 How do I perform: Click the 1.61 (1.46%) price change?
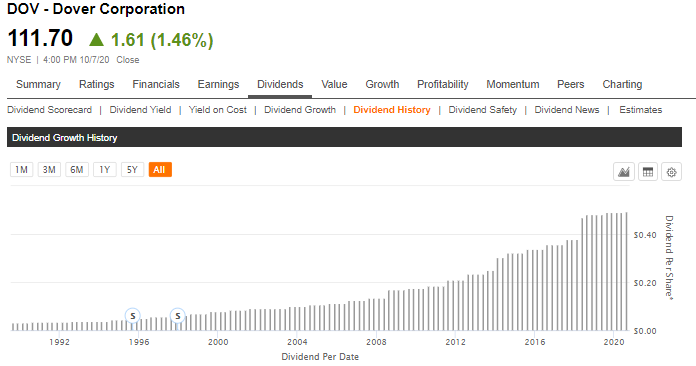(162, 40)
